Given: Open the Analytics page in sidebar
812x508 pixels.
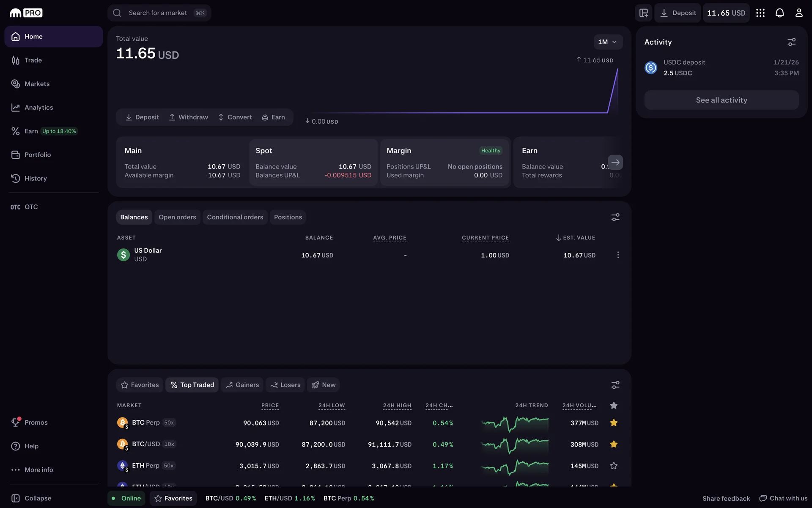Looking at the screenshot, I should [38, 108].
